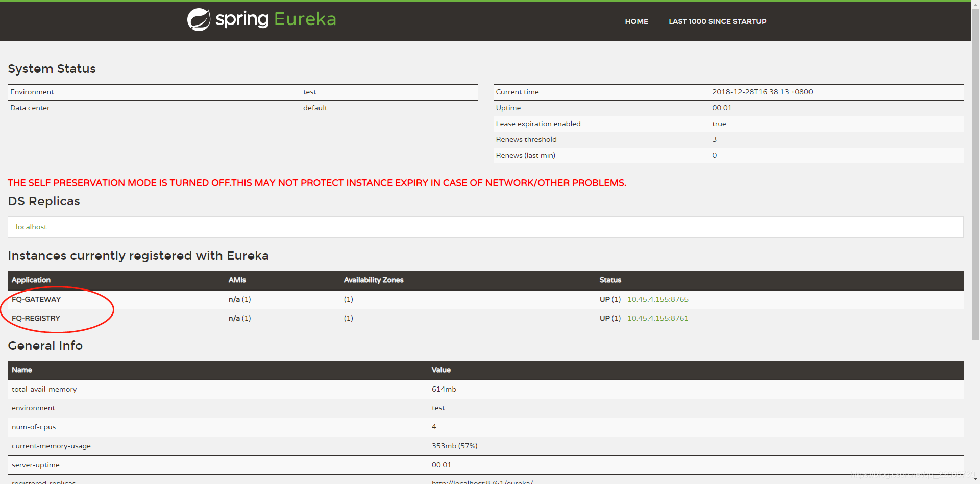This screenshot has width=980, height=484.
Task: Click the scrollbar down arrow
Action: coord(975,480)
